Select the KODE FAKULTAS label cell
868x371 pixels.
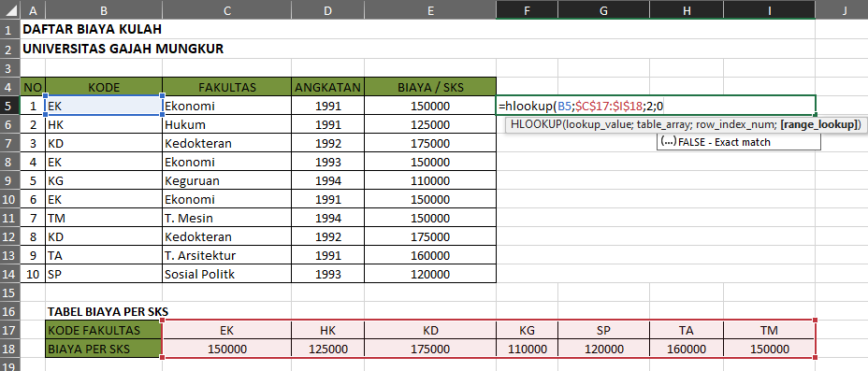104,330
